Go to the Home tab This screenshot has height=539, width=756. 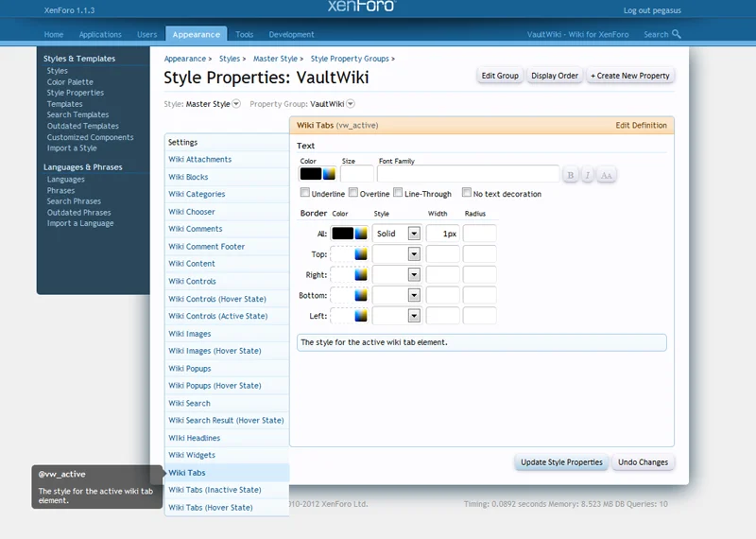[x=54, y=34]
